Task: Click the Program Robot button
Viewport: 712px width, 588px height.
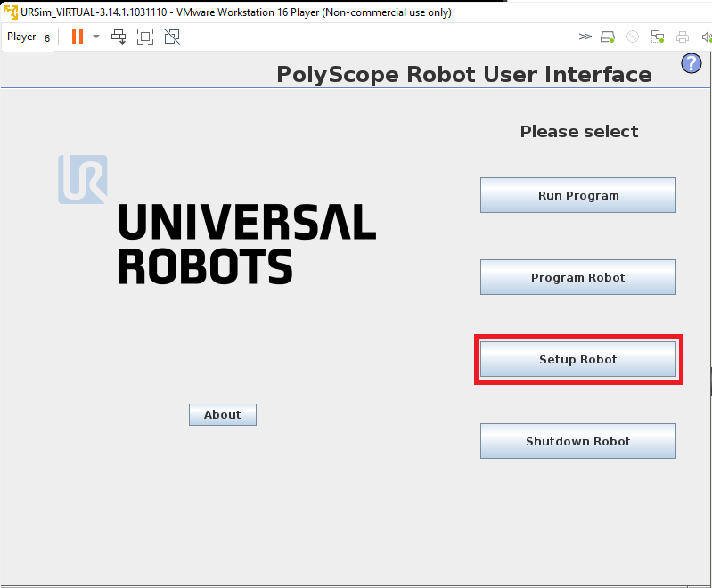Action: coord(578,277)
